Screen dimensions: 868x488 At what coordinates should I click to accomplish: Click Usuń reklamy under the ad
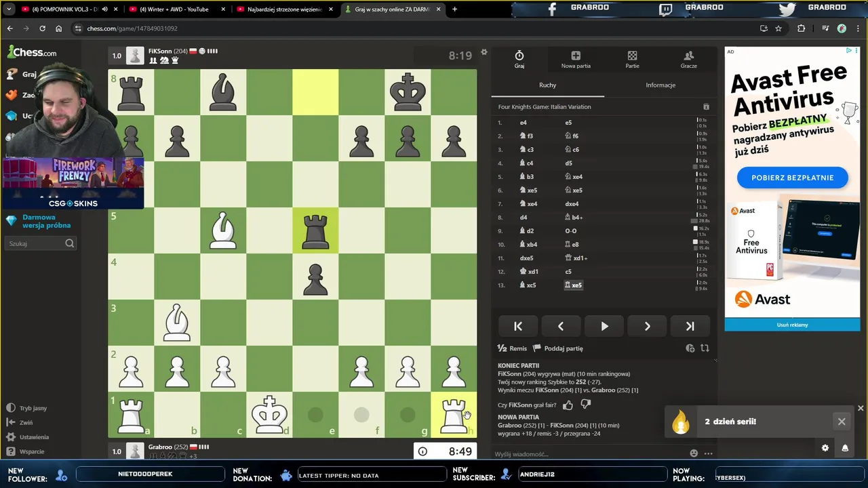click(x=792, y=325)
